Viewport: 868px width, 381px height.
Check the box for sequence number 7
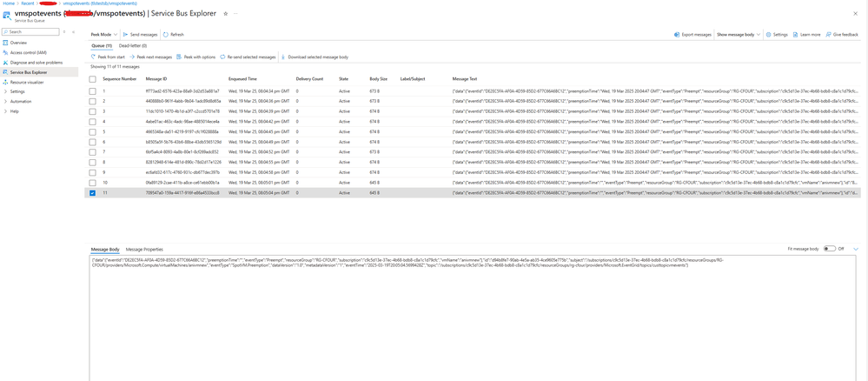click(92, 151)
